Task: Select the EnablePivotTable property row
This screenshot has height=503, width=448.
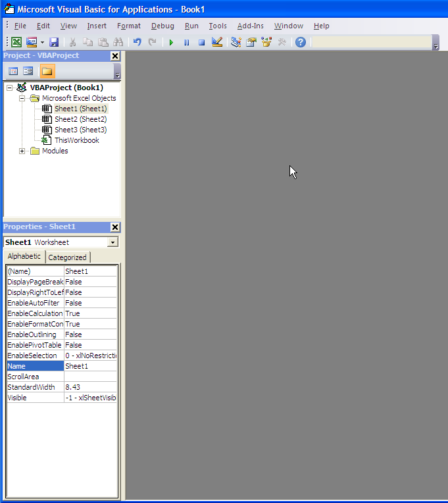Action: [62, 345]
